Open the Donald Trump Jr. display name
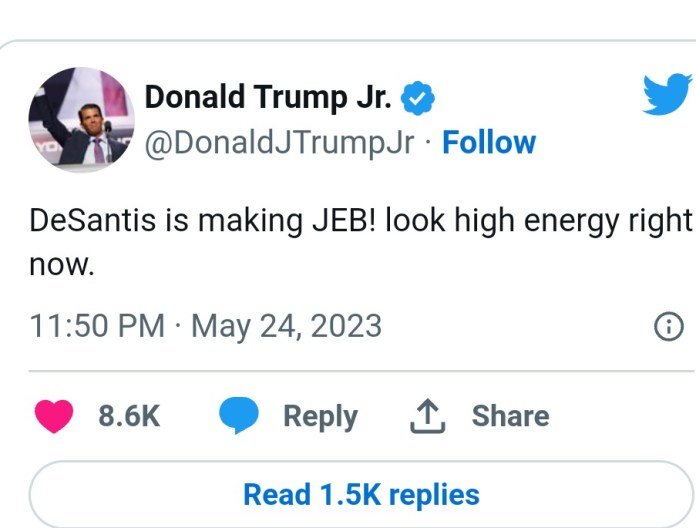This screenshot has width=696, height=528. pos(270,98)
